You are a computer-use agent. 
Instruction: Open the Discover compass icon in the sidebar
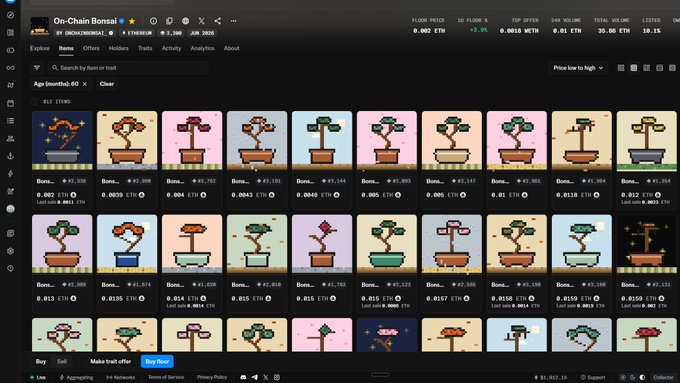tap(10, 15)
